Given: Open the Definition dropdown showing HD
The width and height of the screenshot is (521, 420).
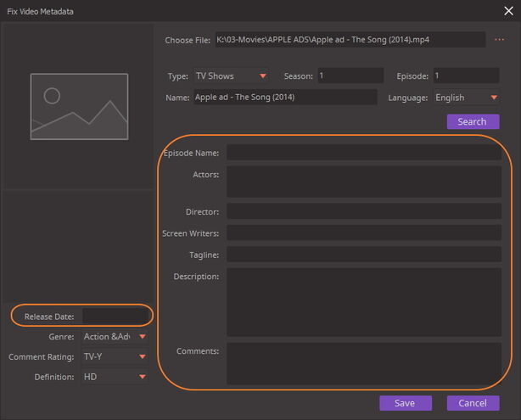Looking at the screenshot, I should (115, 377).
